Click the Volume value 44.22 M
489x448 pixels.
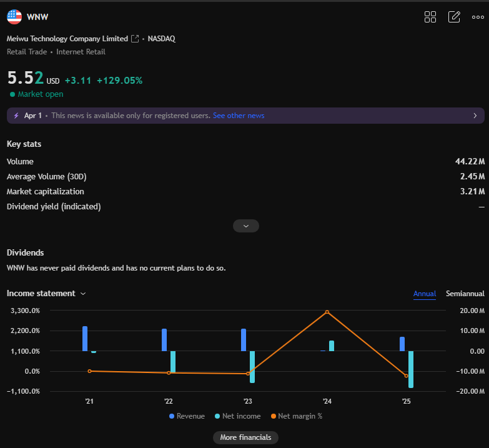(x=470, y=162)
